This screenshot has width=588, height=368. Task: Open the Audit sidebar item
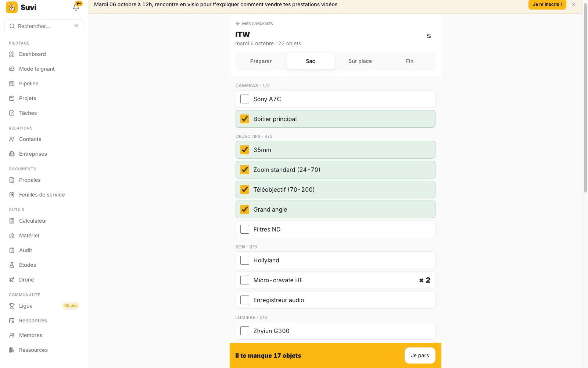[44, 250]
